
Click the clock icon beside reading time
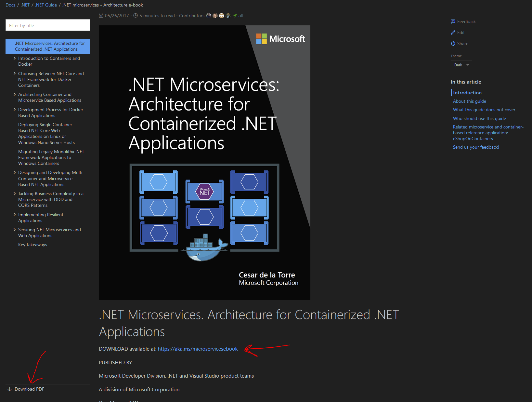[136, 16]
